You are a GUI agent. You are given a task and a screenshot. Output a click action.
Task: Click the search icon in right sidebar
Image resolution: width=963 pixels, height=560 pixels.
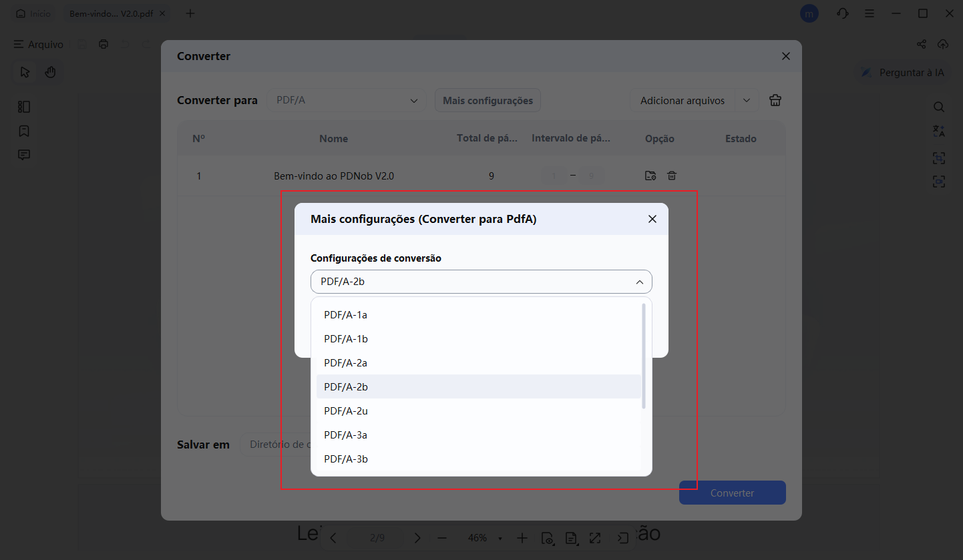point(939,106)
